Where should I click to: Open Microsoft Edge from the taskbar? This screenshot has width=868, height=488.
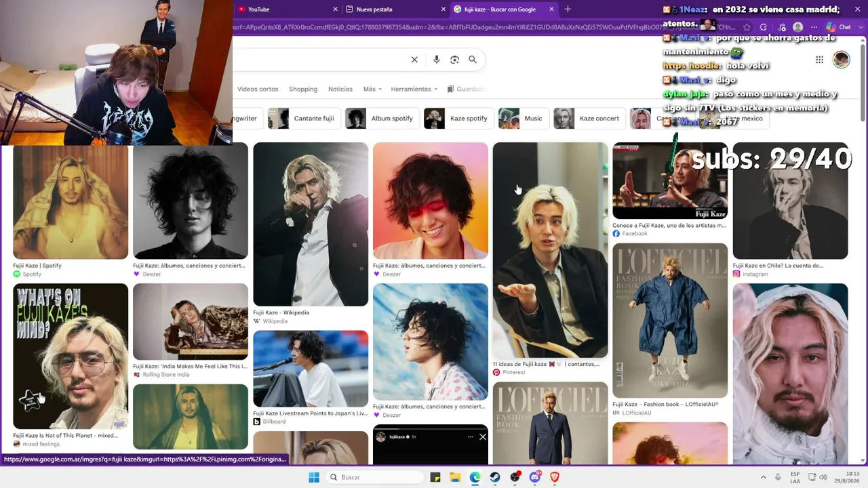tap(475, 477)
